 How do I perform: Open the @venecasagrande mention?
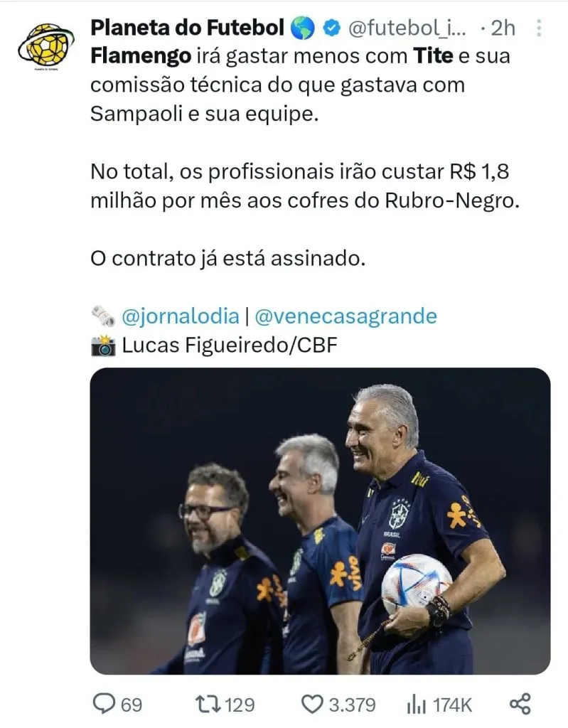pos(345,316)
